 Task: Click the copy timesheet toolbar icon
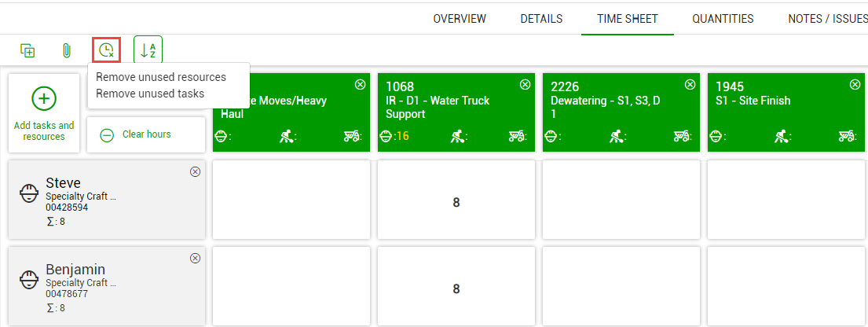click(x=27, y=51)
